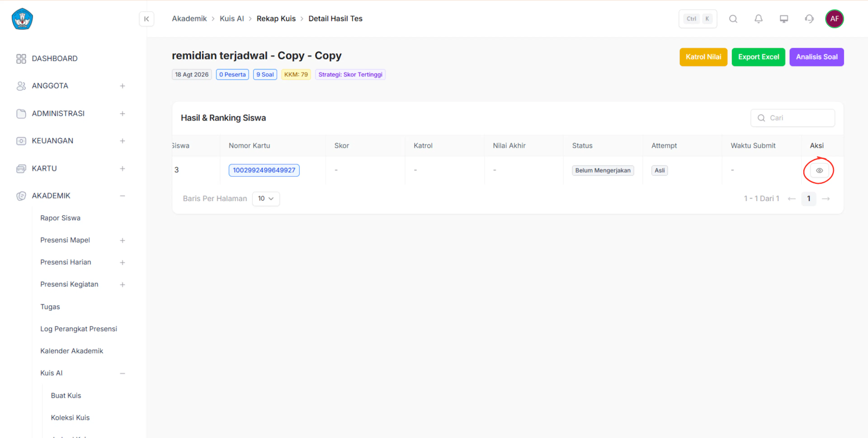Click the Analisis Soal button
The image size is (868, 438).
point(816,57)
